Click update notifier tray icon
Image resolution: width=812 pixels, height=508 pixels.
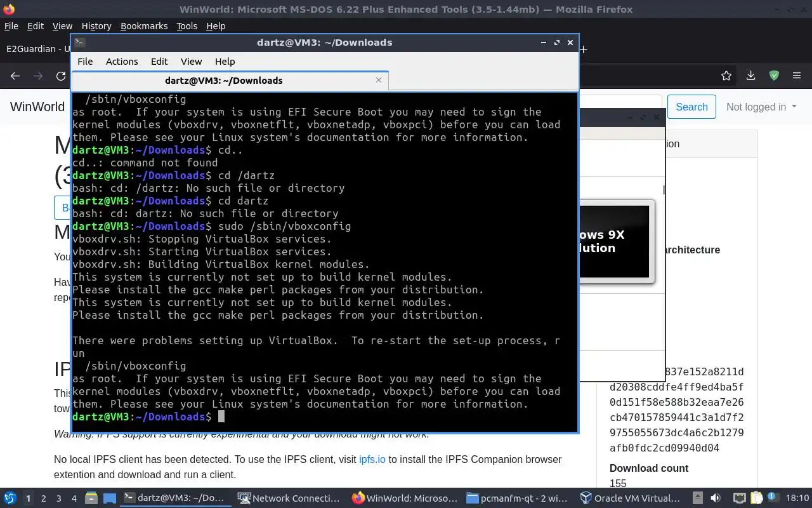click(773, 498)
